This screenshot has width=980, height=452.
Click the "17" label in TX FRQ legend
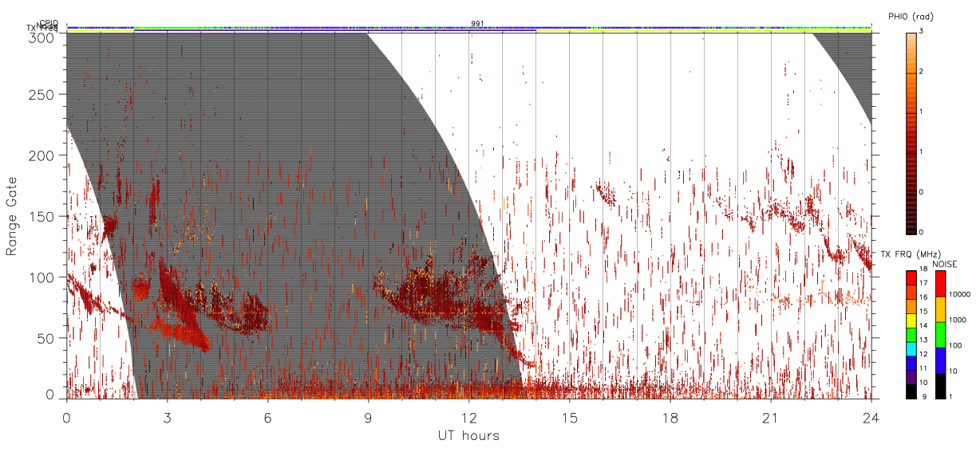(x=924, y=283)
